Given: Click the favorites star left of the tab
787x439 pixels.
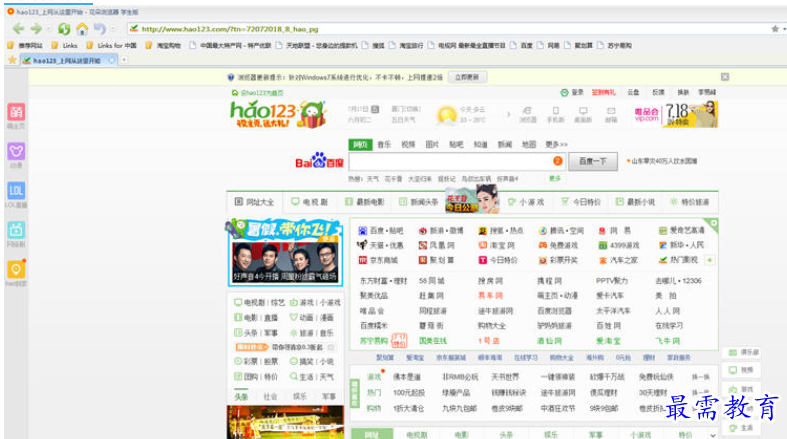Looking at the screenshot, I should click(x=12, y=60).
